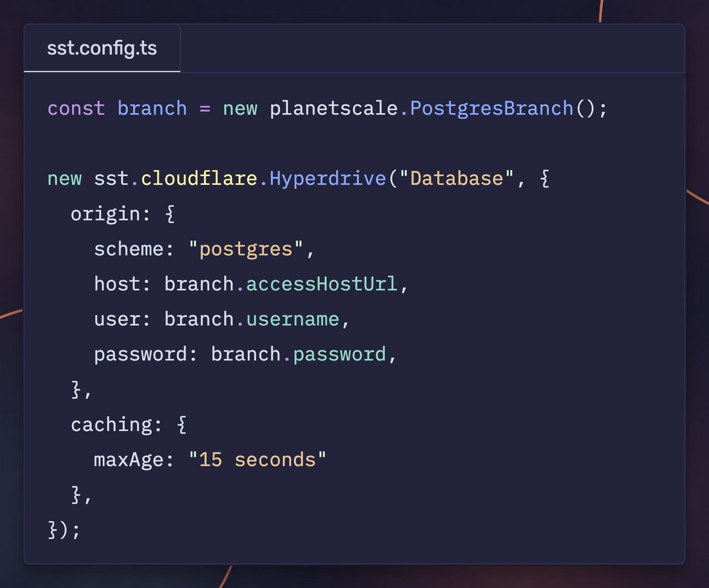Click 'new' keyword before sst.cloudflare
The width and height of the screenshot is (709, 588).
pos(64,179)
